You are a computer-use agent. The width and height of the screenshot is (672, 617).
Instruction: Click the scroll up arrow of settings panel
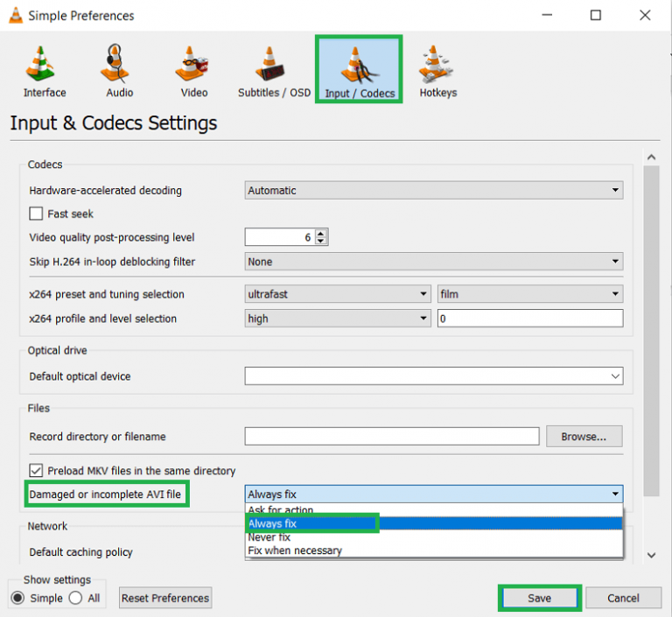pyautogui.click(x=651, y=158)
